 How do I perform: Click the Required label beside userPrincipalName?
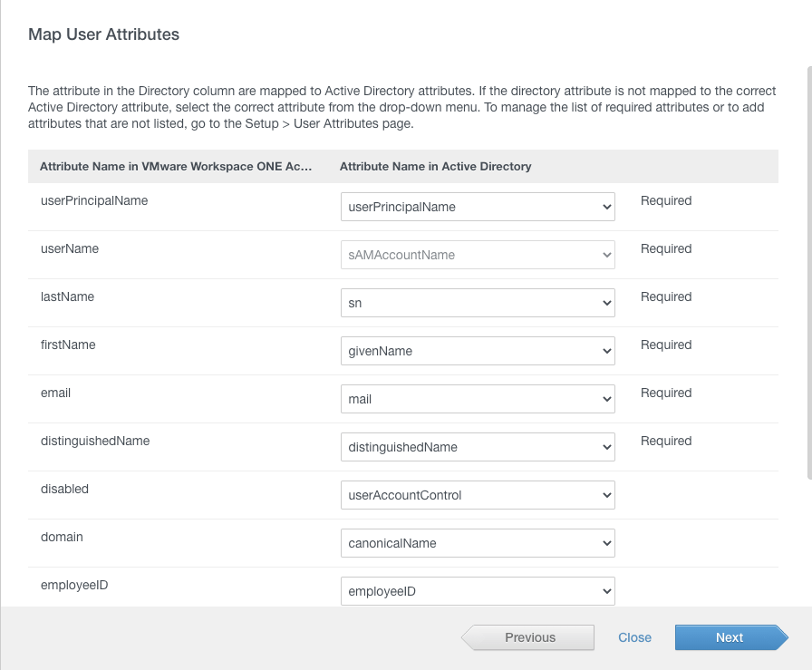666,200
